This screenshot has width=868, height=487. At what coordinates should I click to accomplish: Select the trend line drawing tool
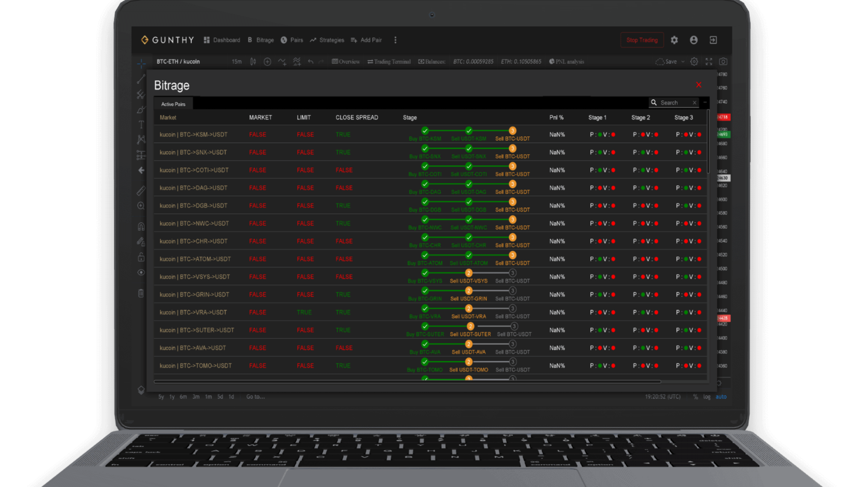click(x=141, y=79)
